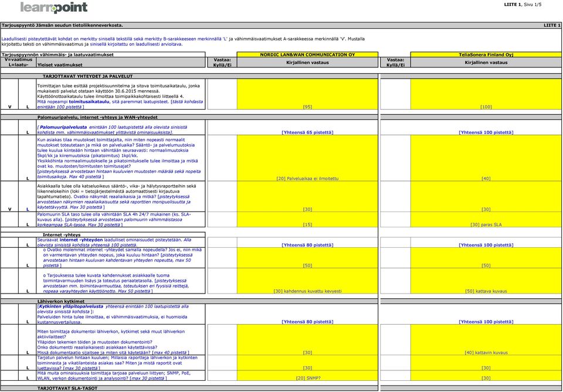Click the '[Yhteensä 65 pistettä]' total
The image size is (563, 392).
(307, 132)
